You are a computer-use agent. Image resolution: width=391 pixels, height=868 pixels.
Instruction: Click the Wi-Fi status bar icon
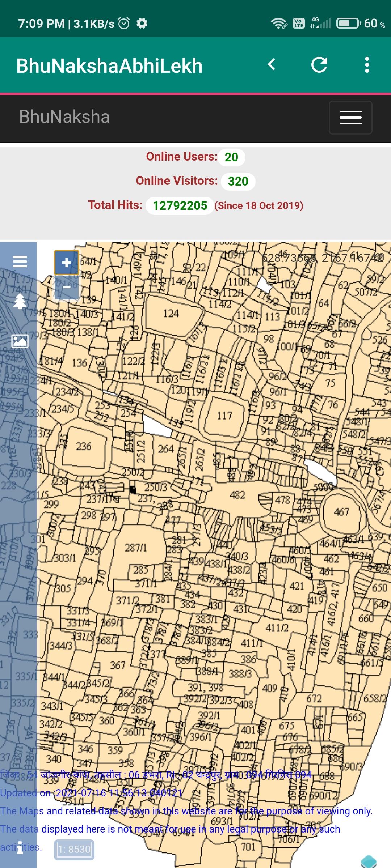coord(279,24)
